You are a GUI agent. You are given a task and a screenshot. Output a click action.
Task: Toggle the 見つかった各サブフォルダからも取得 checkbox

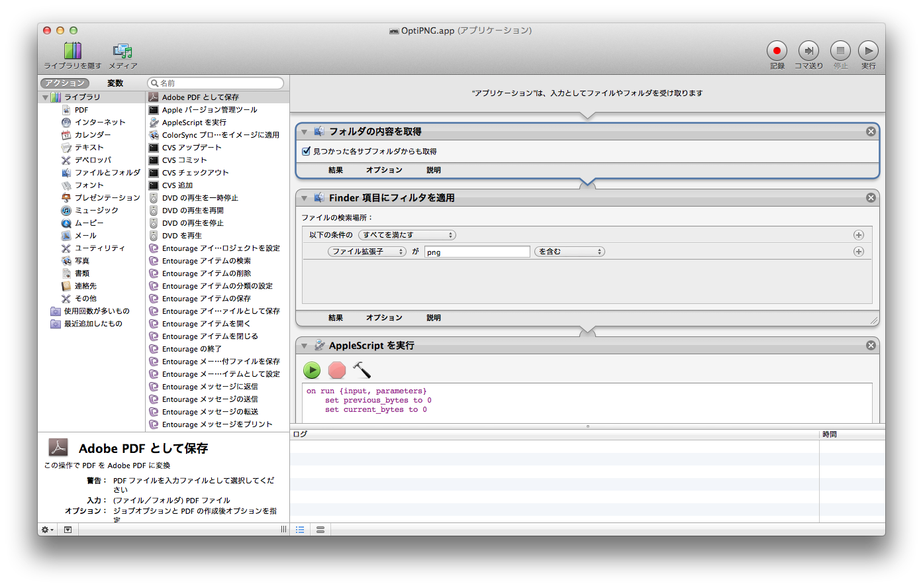[x=307, y=151]
